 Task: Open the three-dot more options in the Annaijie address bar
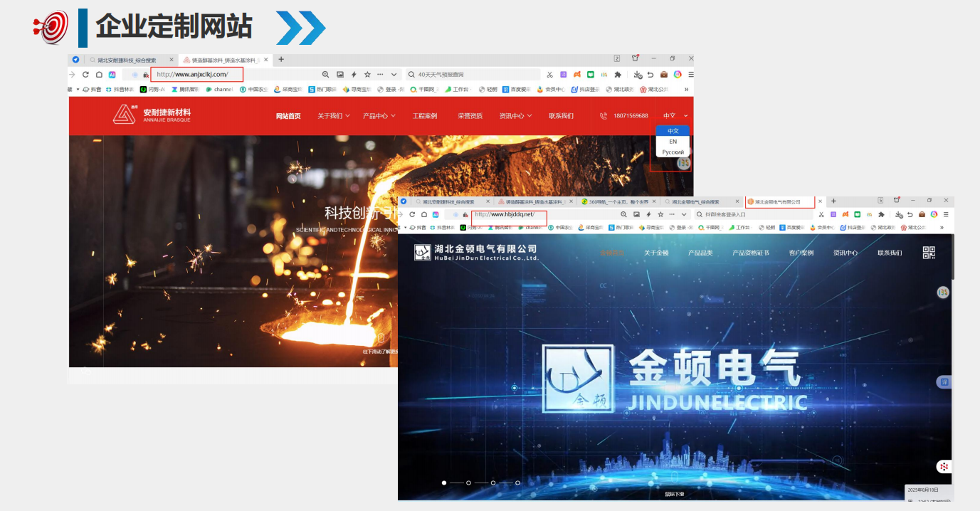point(380,74)
